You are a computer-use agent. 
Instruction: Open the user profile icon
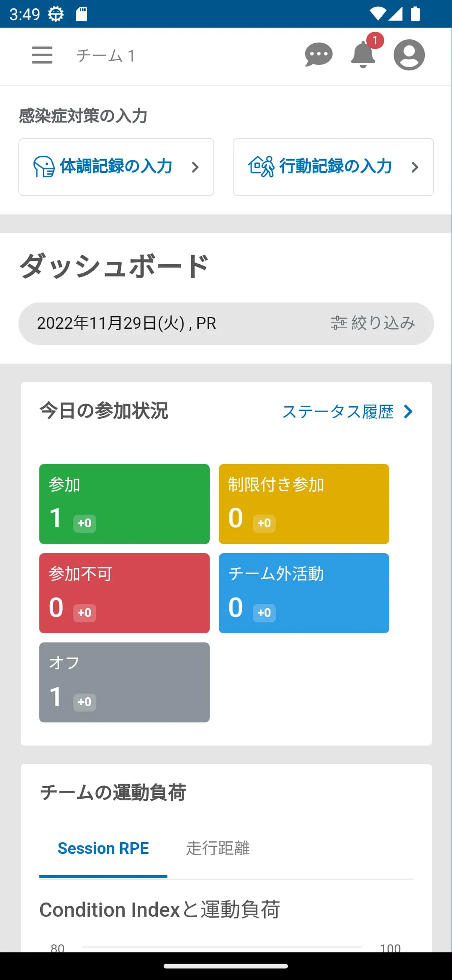pyautogui.click(x=409, y=54)
